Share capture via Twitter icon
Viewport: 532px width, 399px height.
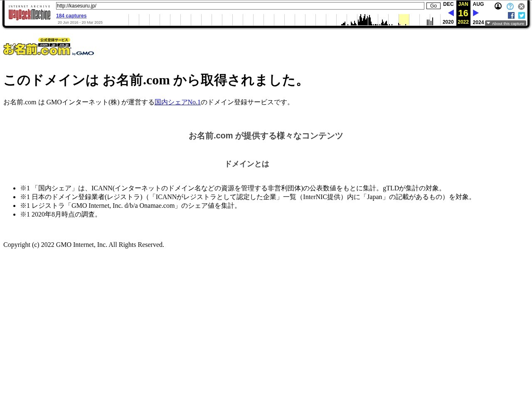522,15
